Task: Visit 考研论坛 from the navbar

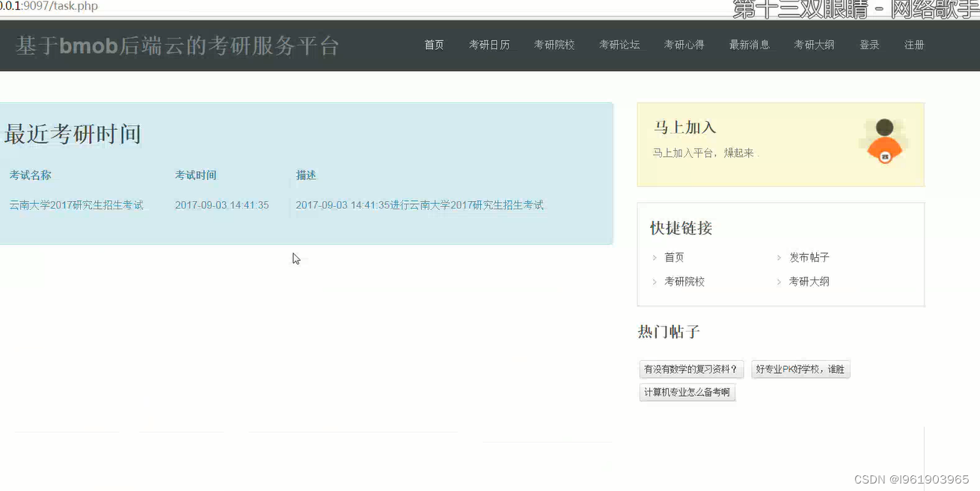Action: click(619, 45)
